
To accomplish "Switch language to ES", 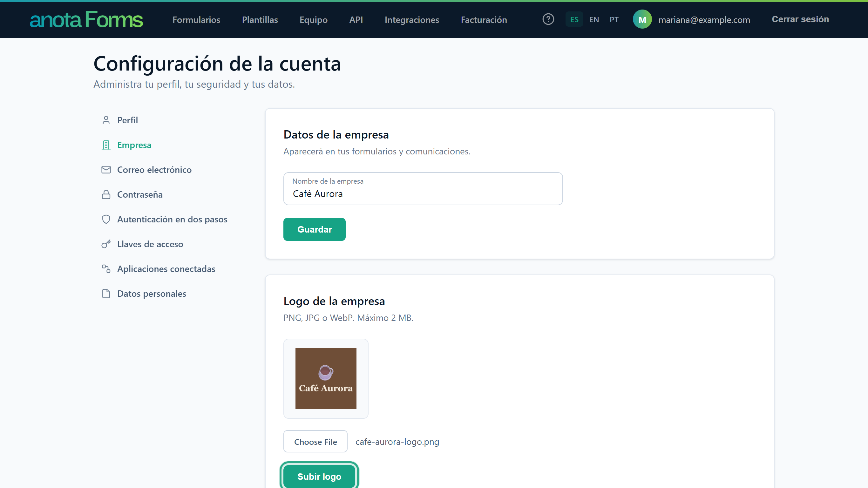I will click(574, 20).
